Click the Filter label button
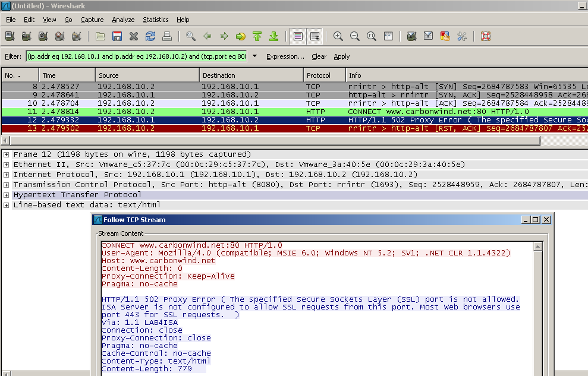The image size is (588, 376). (x=13, y=56)
